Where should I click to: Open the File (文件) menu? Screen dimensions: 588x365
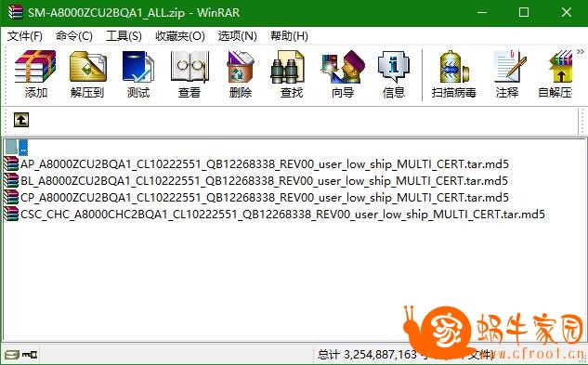click(25, 36)
